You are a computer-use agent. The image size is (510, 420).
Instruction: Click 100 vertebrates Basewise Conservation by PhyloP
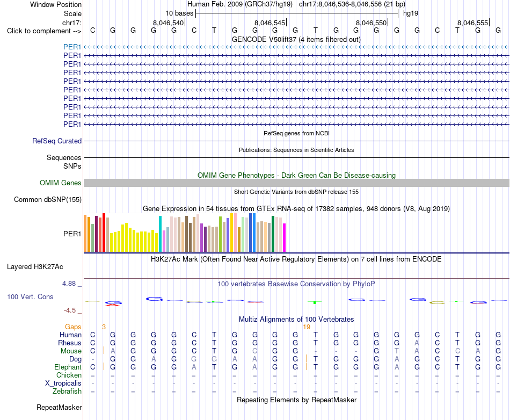tap(296, 284)
